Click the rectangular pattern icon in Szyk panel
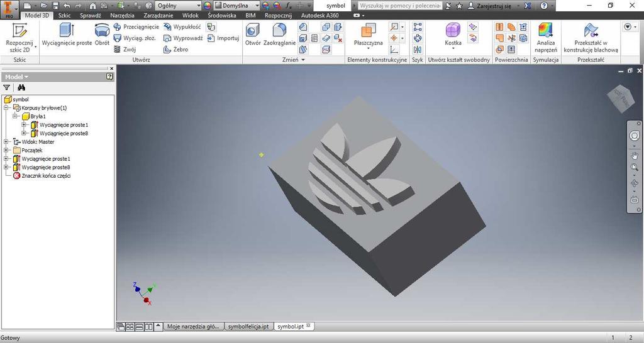This screenshot has width=644, height=343. tap(418, 27)
